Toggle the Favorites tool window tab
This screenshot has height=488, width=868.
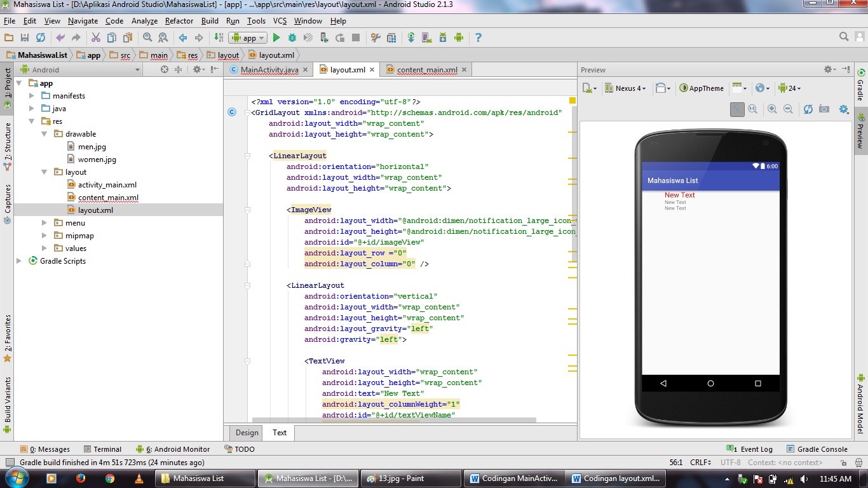coord(7,338)
